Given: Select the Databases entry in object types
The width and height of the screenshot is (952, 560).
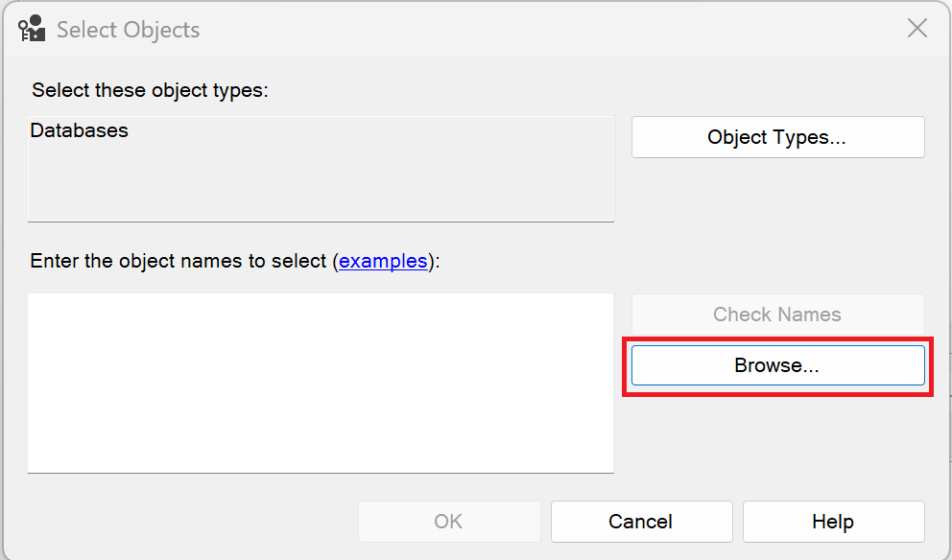Looking at the screenshot, I should click(80, 131).
